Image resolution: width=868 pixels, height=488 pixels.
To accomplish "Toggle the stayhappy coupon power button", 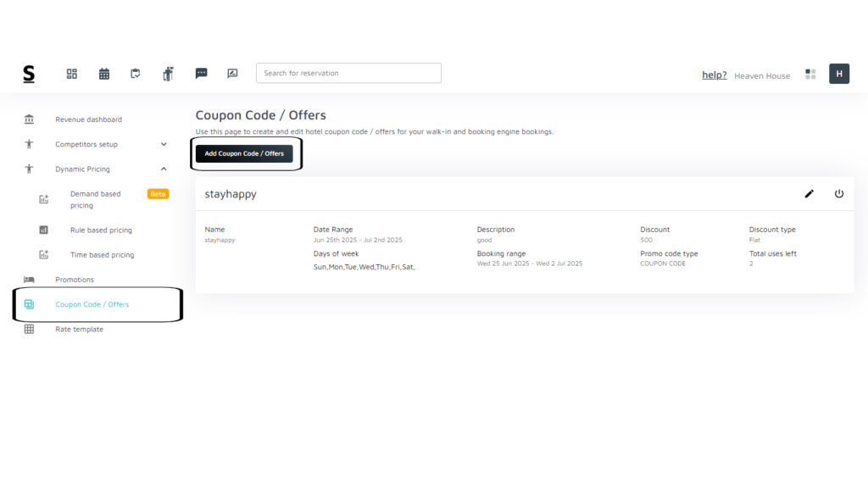I will pos(839,194).
